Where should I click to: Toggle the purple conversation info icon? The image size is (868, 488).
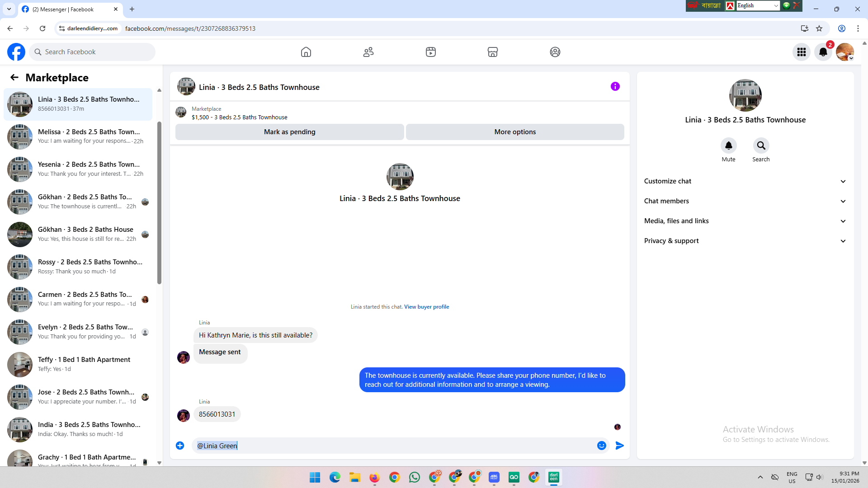pos(615,86)
